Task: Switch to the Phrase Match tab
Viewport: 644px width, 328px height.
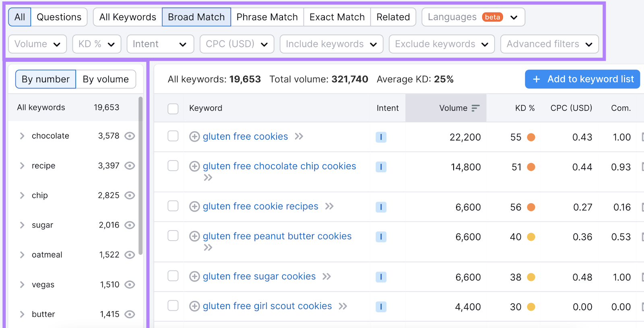Action: click(x=267, y=17)
